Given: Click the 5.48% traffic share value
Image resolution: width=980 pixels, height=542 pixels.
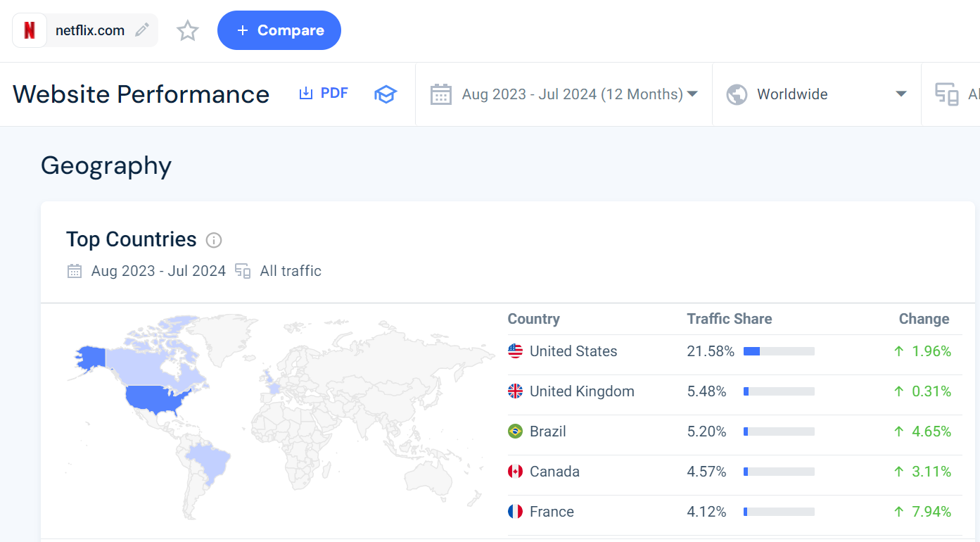Looking at the screenshot, I should tap(707, 391).
